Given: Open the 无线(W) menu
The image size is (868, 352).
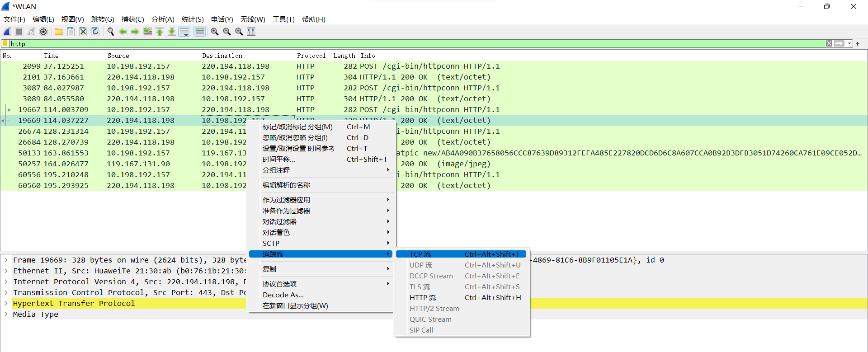Looking at the screenshot, I should [253, 19].
